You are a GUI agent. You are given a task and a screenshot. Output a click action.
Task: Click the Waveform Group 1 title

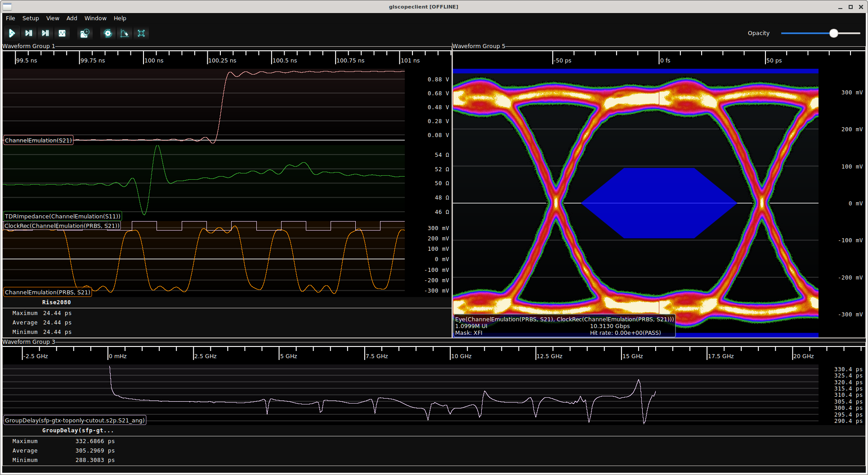(x=29, y=46)
